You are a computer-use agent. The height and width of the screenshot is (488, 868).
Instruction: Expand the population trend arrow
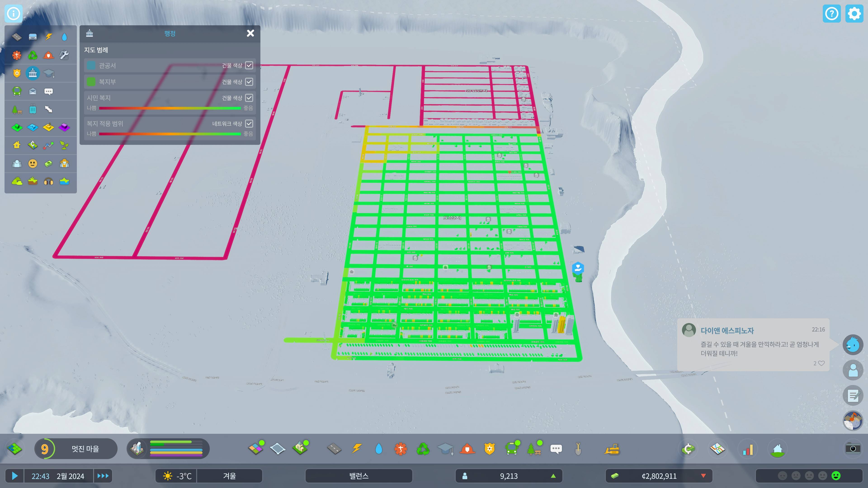(553, 476)
